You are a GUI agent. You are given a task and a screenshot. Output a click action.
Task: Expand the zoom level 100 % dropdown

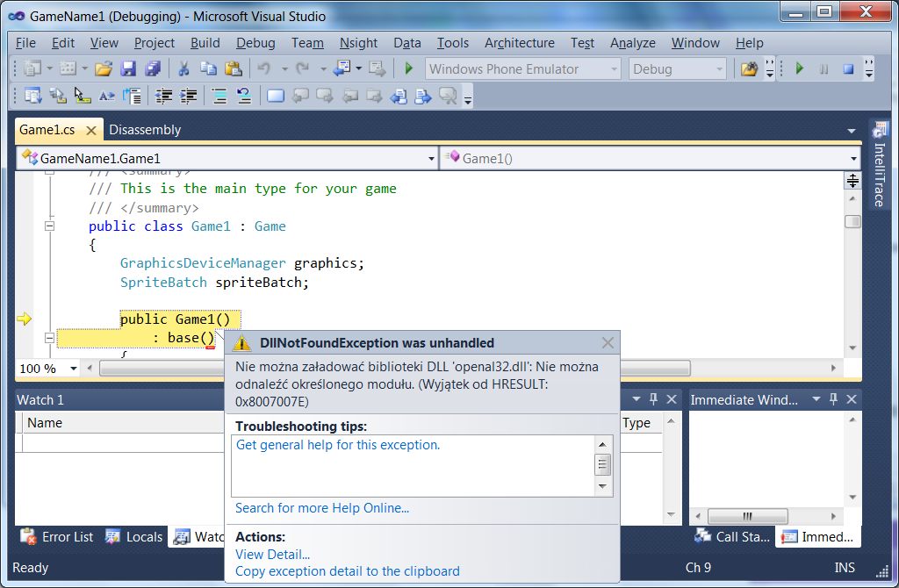tap(72, 369)
